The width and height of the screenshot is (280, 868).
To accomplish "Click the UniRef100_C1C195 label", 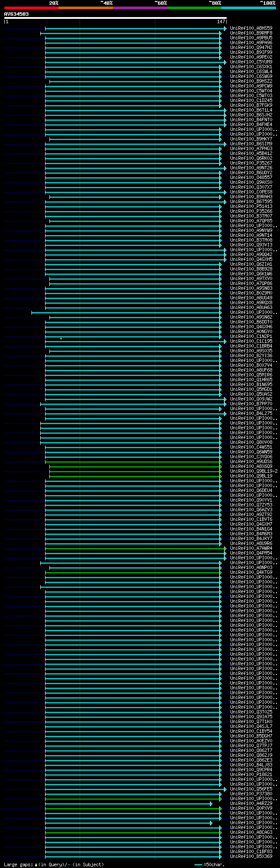I will [251, 341].
